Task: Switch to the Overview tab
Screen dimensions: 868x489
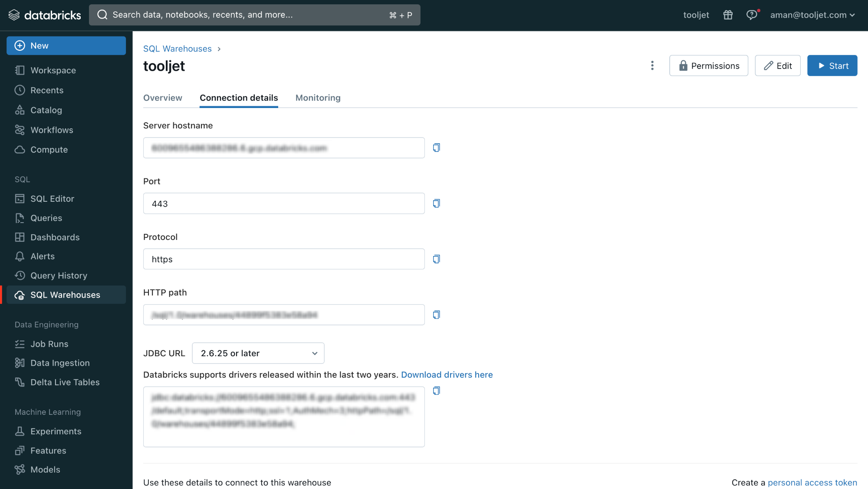Action: point(162,97)
